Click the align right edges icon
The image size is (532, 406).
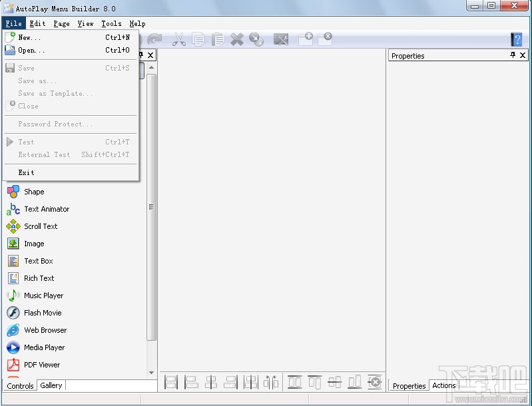click(x=231, y=382)
